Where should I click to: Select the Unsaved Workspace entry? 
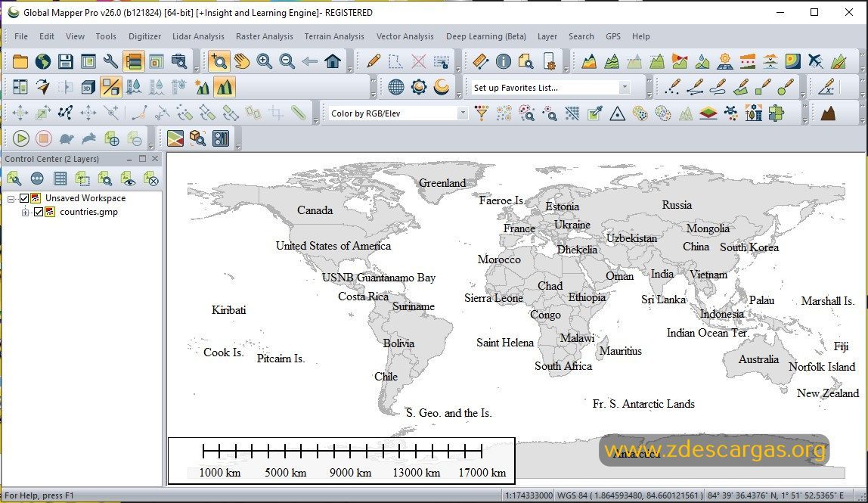[x=85, y=198]
